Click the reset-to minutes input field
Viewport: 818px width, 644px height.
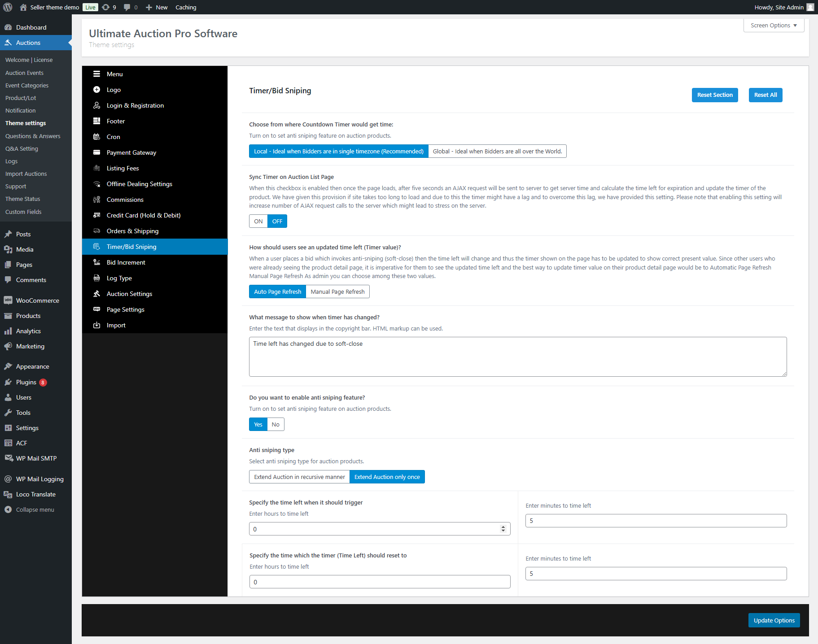pyautogui.click(x=656, y=574)
